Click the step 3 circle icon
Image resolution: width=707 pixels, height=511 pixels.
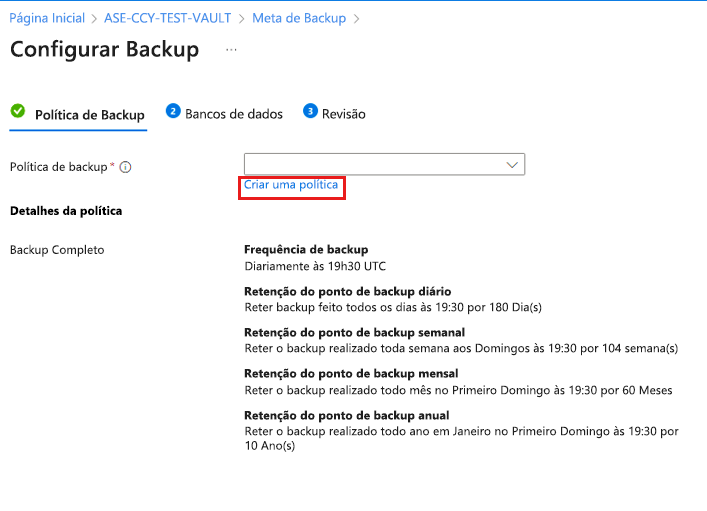point(310,112)
